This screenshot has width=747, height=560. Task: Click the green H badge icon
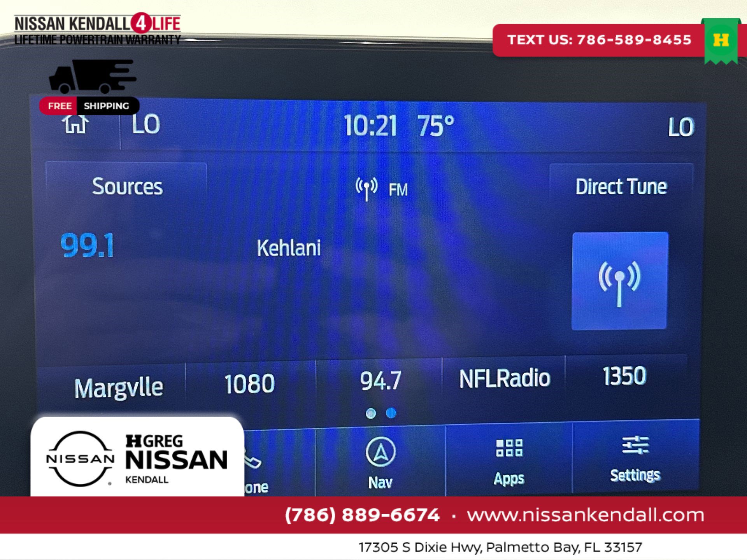point(721,40)
